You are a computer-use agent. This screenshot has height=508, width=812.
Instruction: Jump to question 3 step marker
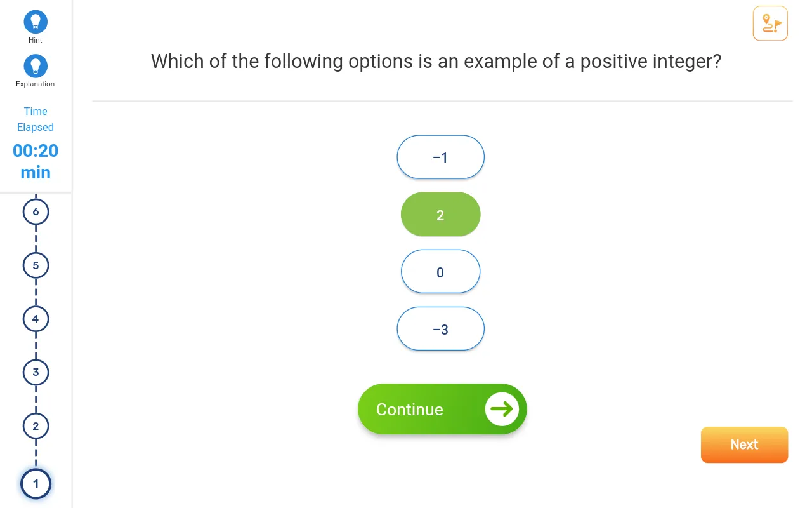coord(36,372)
